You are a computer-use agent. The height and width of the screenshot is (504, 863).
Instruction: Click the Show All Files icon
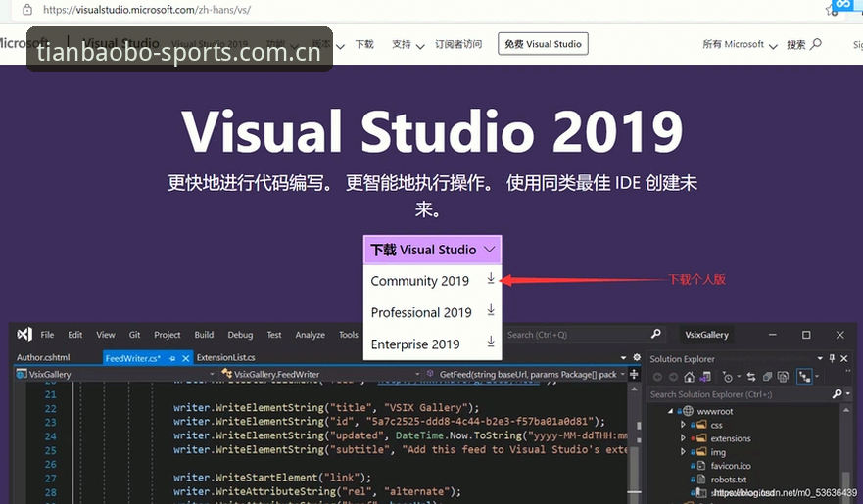coord(784,377)
